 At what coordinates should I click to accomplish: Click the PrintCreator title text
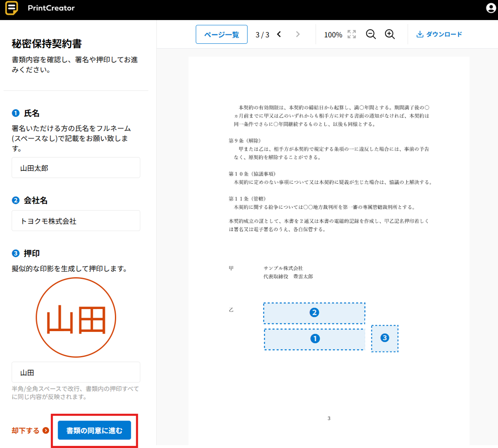tap(51, 8)
